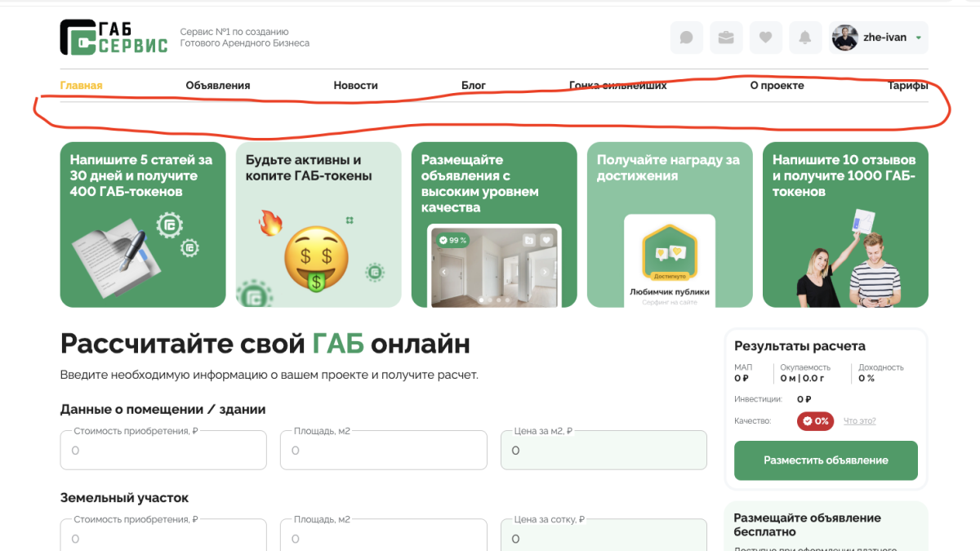Screen dimensions: 980x551
Task: Click the 'Что это?' link
Action: pos(859,421)
